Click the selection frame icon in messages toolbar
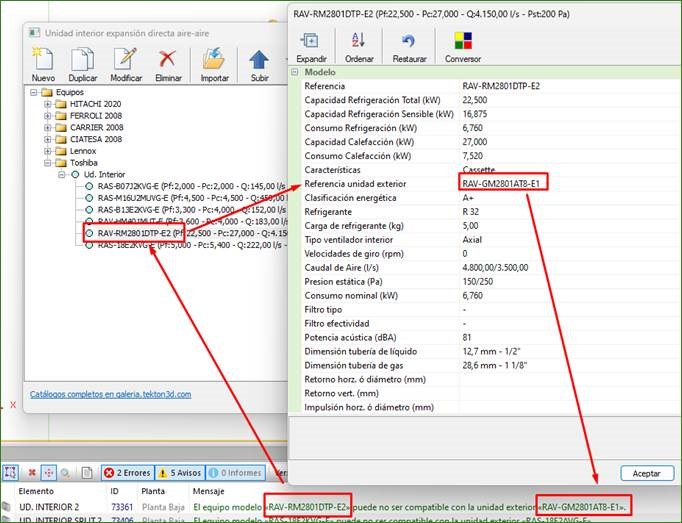The width and height of the screenshot is (682, 523). tap(10, 472)
